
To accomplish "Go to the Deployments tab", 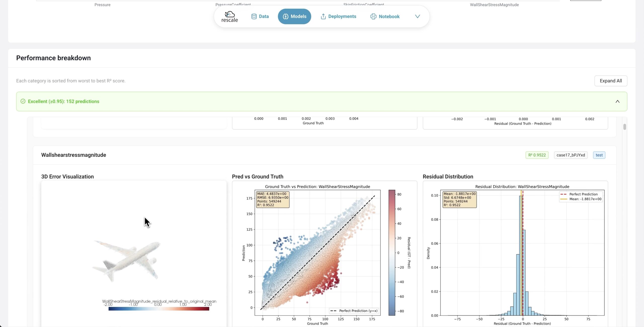I will click(338, 17).
